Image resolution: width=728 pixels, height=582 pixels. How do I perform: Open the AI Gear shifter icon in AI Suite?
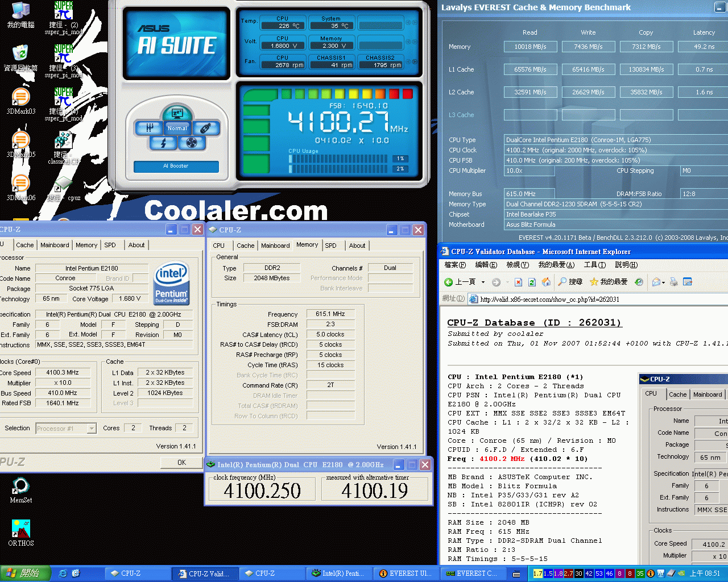[x=149, y=128]
